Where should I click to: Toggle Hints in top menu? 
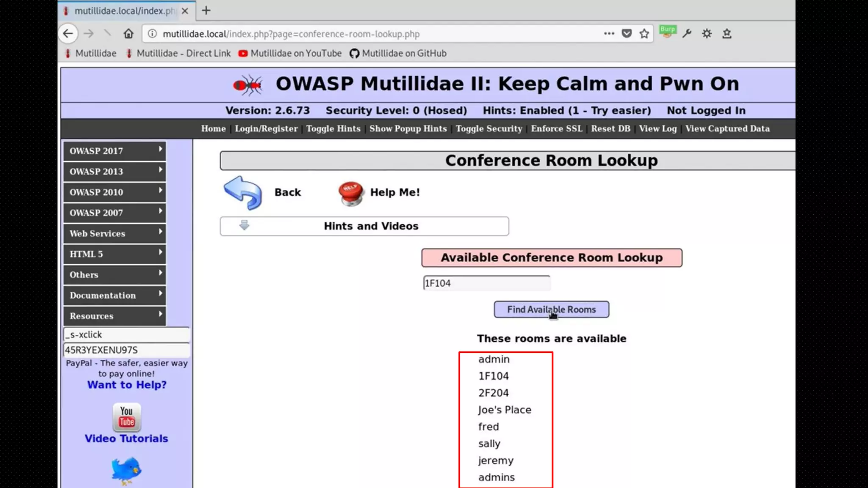tap(333, 129)
